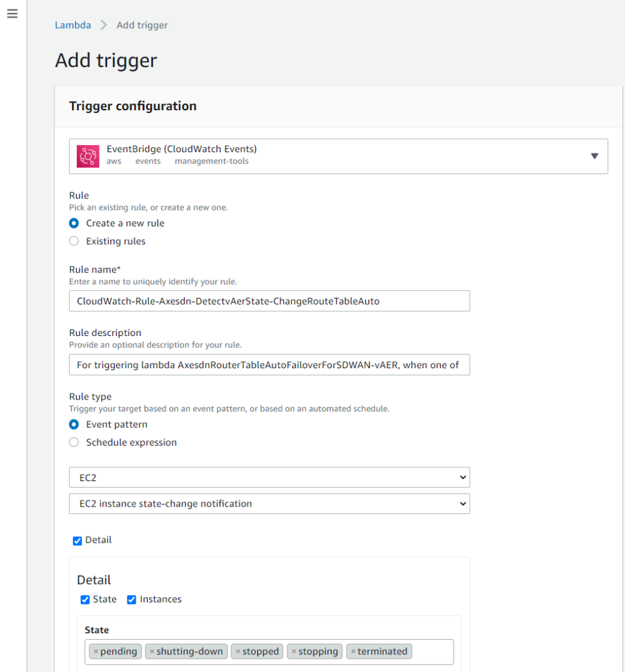Remove the terminated state tag
The width and height of the screenshot is (625, 672).
click(x=353, y=652)
